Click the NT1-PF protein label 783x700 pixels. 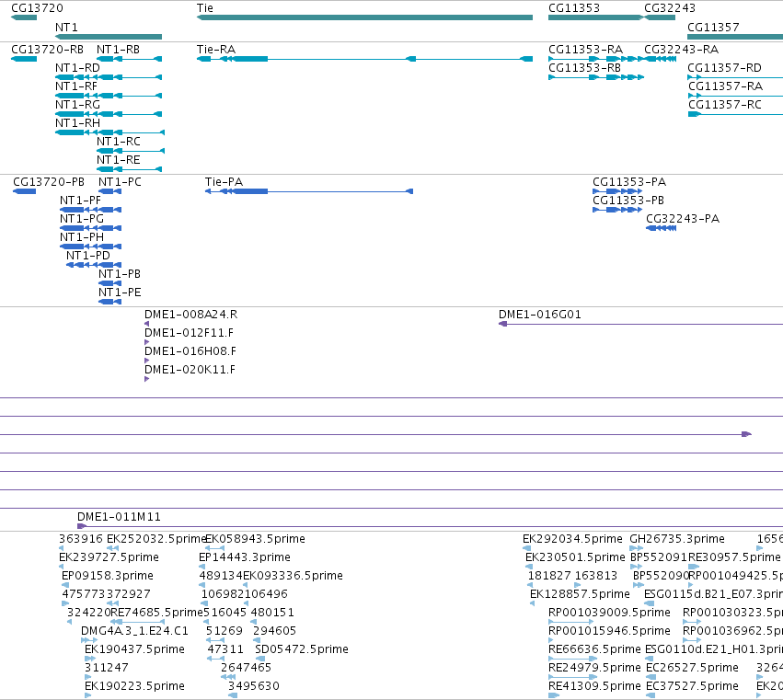click(80, 201)
